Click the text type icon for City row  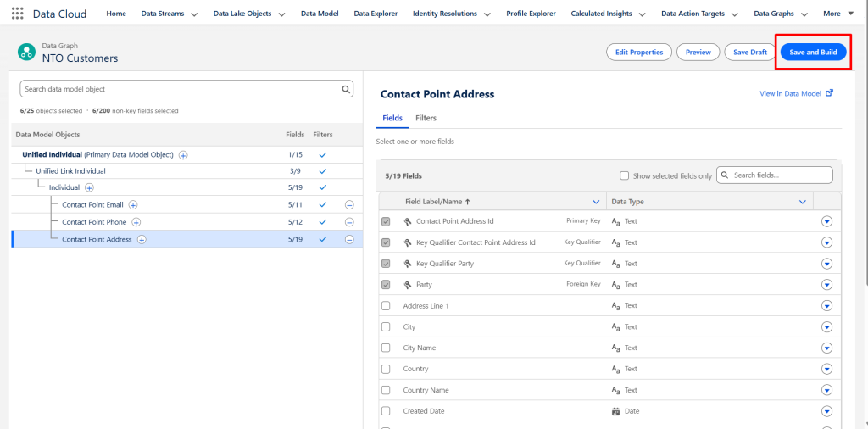point(615,327)
